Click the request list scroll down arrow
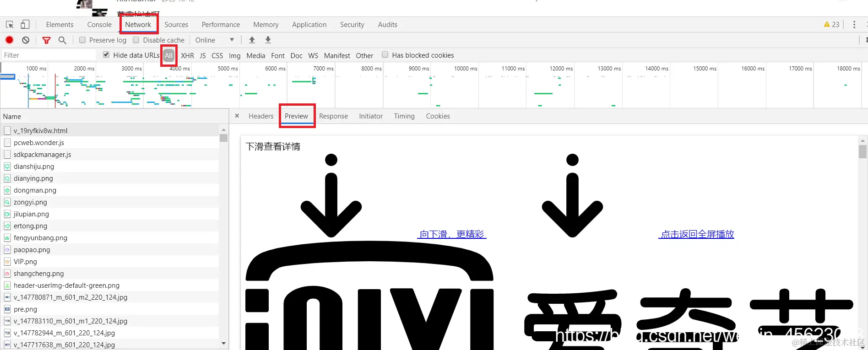This screenshot has width=868, height=350. [223, 343]
